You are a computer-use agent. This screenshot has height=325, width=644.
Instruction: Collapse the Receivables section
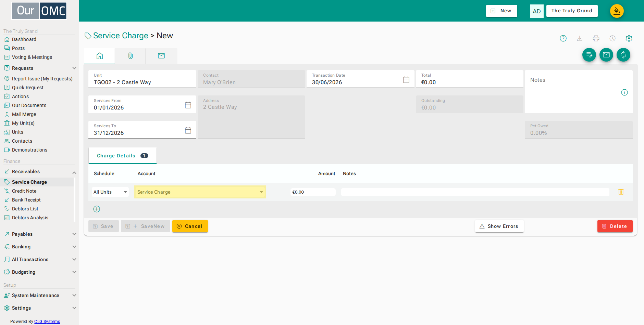[x=40, y=171]
